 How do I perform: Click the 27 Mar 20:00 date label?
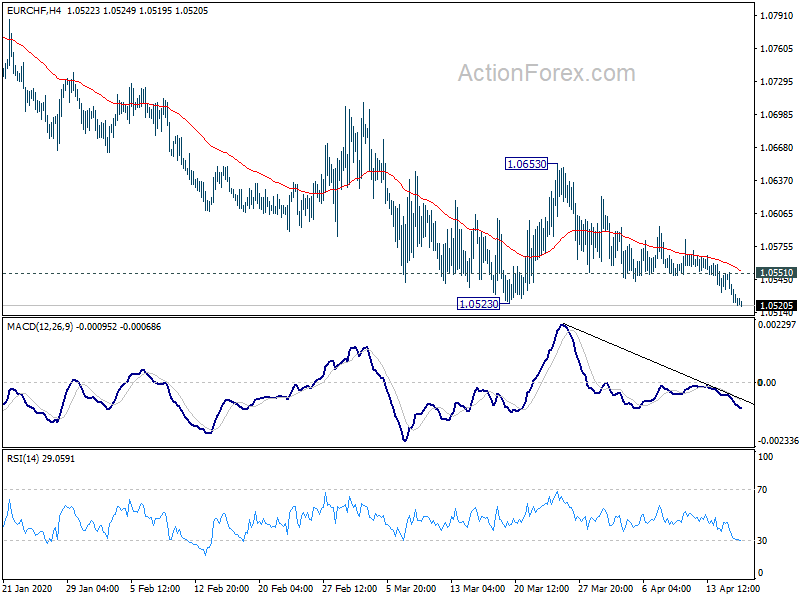pos(606,588)
